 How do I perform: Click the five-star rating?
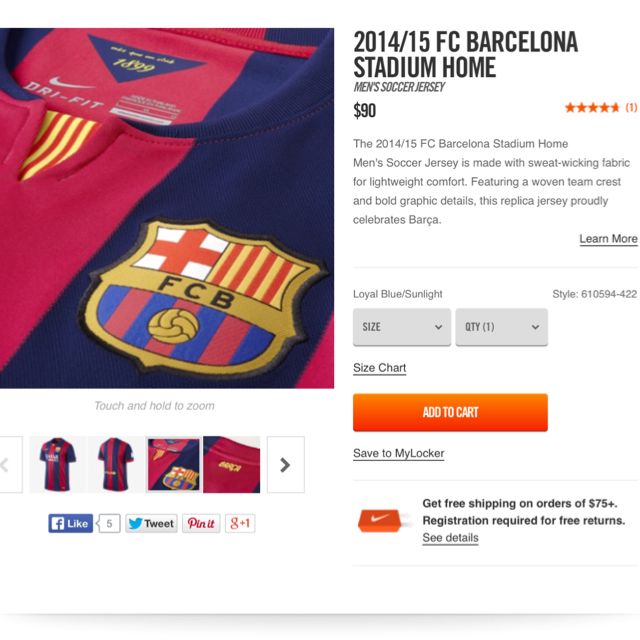tap(592, 107)
